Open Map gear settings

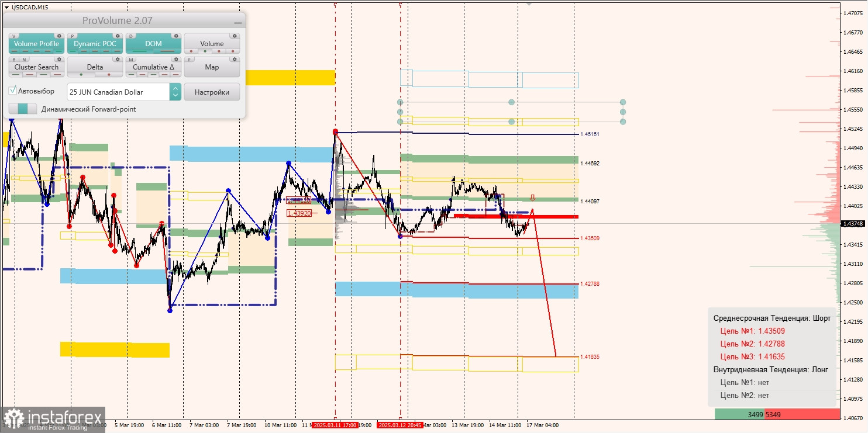pyautogui.click(x=235, y=60)
